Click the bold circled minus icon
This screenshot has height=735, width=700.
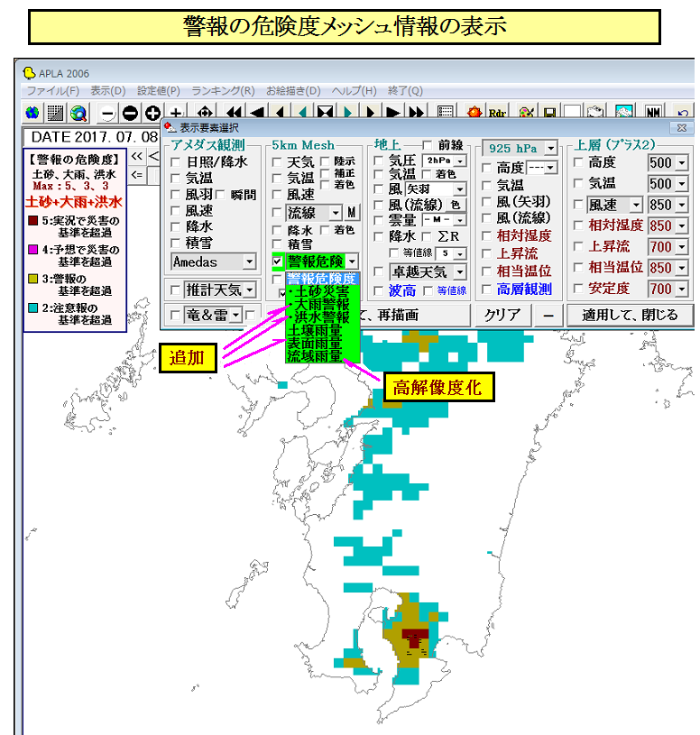(130, 113)
